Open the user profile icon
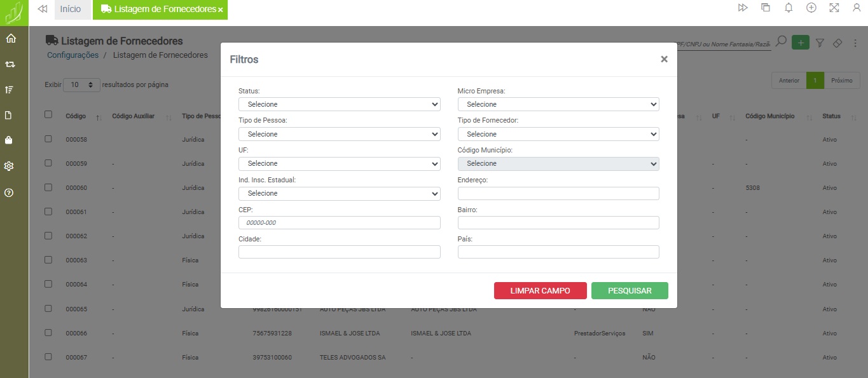The image size is (868, 378). [856, 8]
